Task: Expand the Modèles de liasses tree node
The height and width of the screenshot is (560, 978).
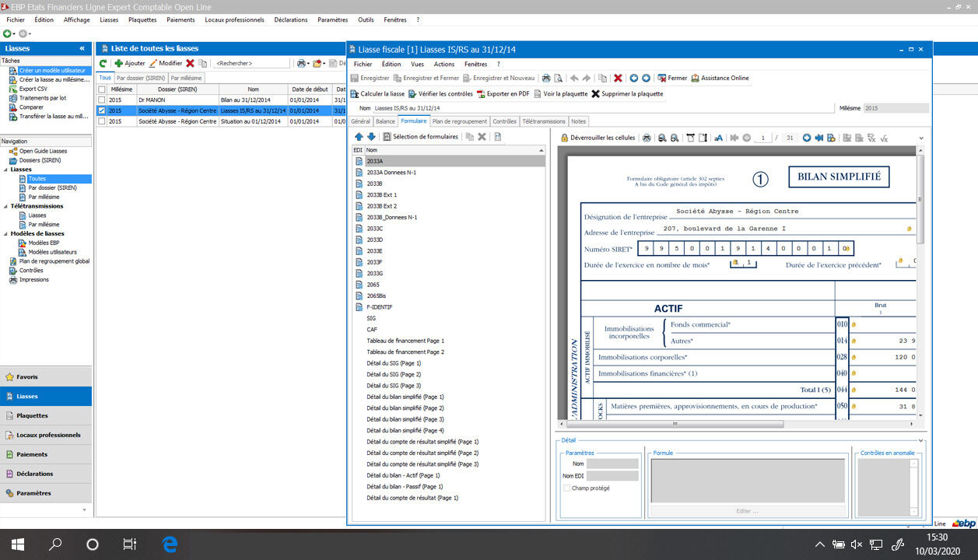Action: pyautogui.click(x=6, y=233)
